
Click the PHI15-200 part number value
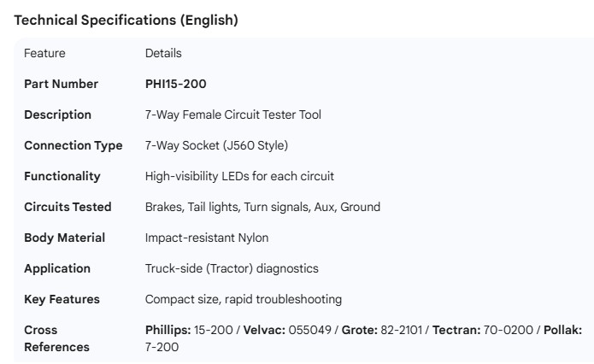tap(176, 84)
